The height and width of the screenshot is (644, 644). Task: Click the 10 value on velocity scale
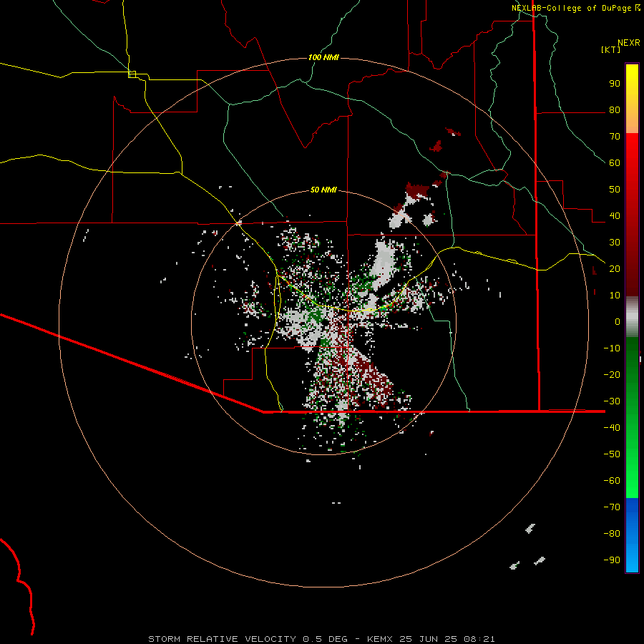point(615,296)
